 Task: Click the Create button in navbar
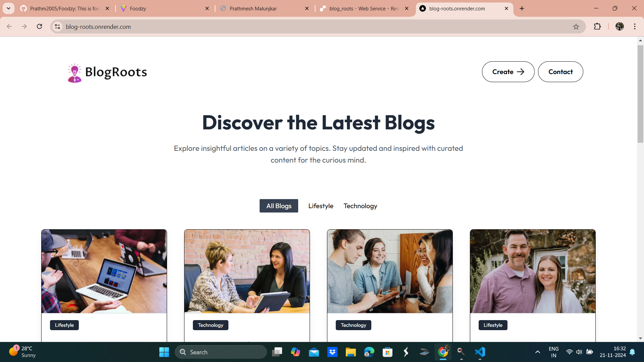[x=508, y=72]
